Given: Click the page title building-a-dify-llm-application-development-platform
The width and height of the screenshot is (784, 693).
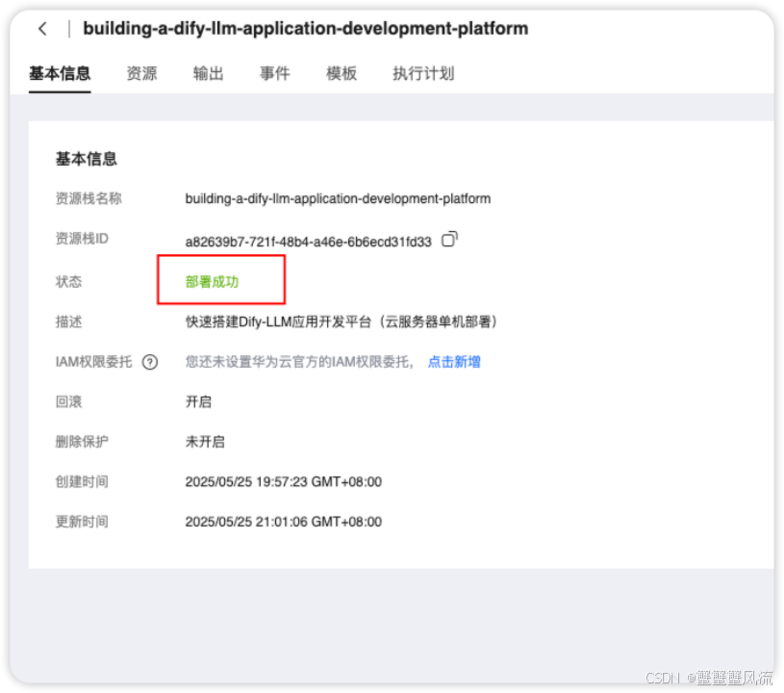Looking at the screenshot, I should point(306,29).
